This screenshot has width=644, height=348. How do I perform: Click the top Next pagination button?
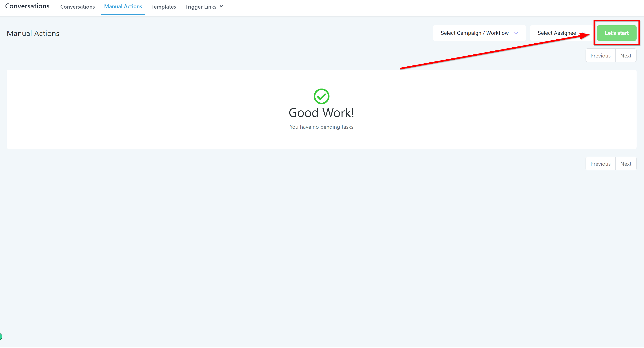[626, 55]
